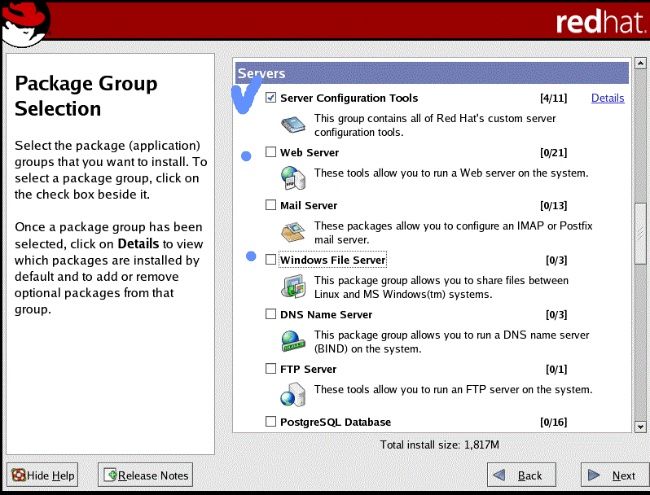Check the Windows File Server box
The image size is (650, 495).
(271, 260)
